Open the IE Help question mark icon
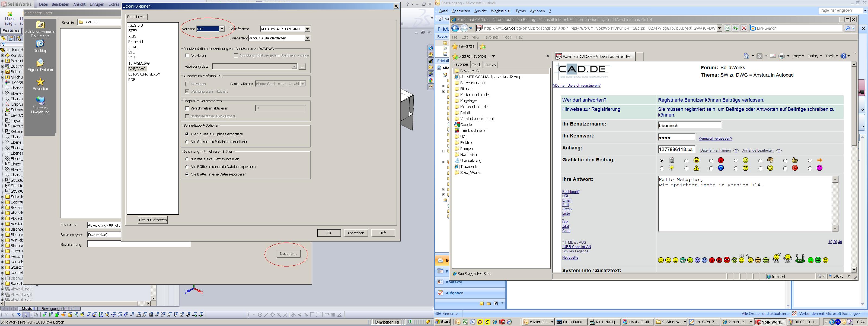 843,56
